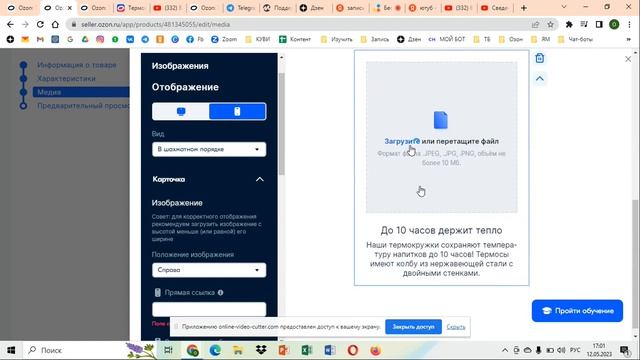Viewport: 640px width, 360px height.
Task: Open Opera from taskbar
Action: (x=353, y=350)
